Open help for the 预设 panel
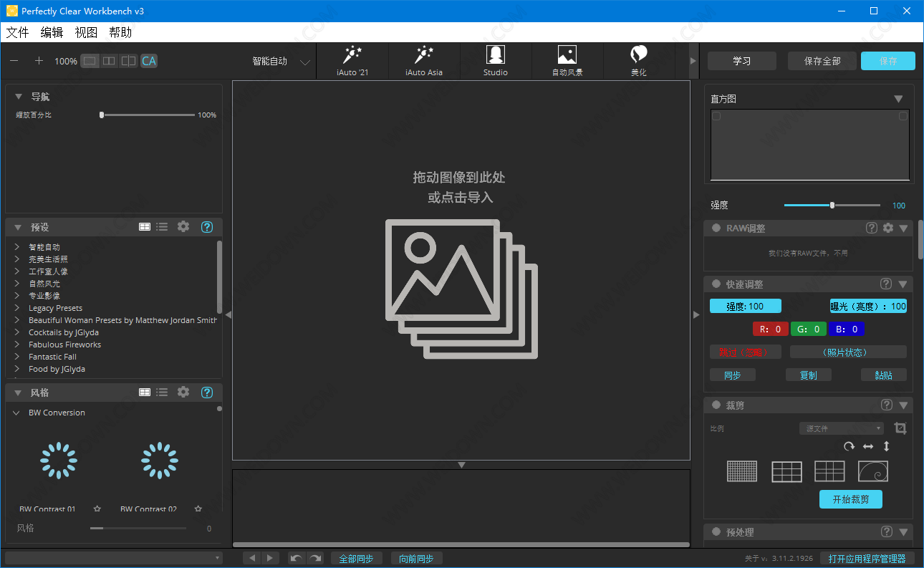The height and width of the screenshot is (568, 924). [207, 227]
